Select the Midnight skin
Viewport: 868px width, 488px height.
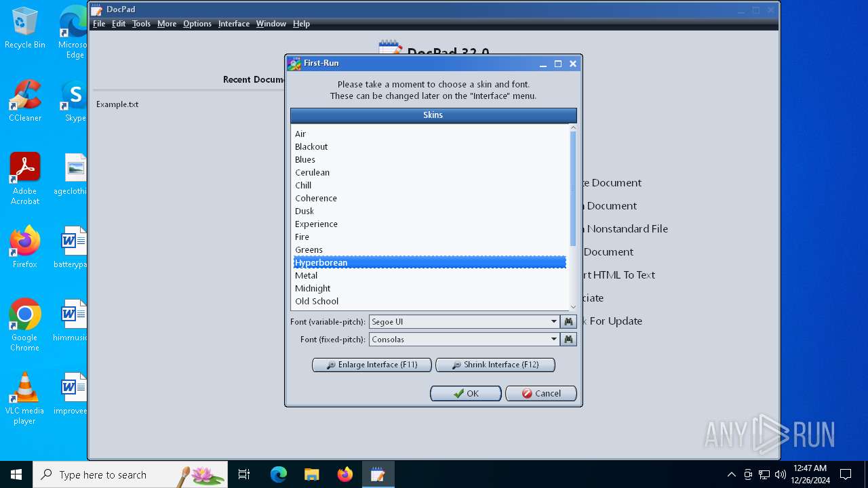pos(430,288)
